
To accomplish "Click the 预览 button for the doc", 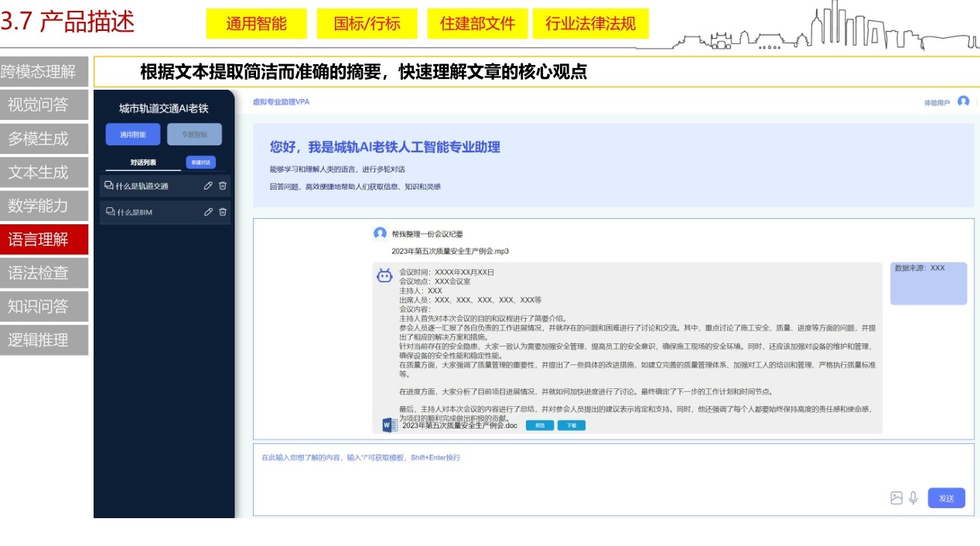I will tap(540, 425).
